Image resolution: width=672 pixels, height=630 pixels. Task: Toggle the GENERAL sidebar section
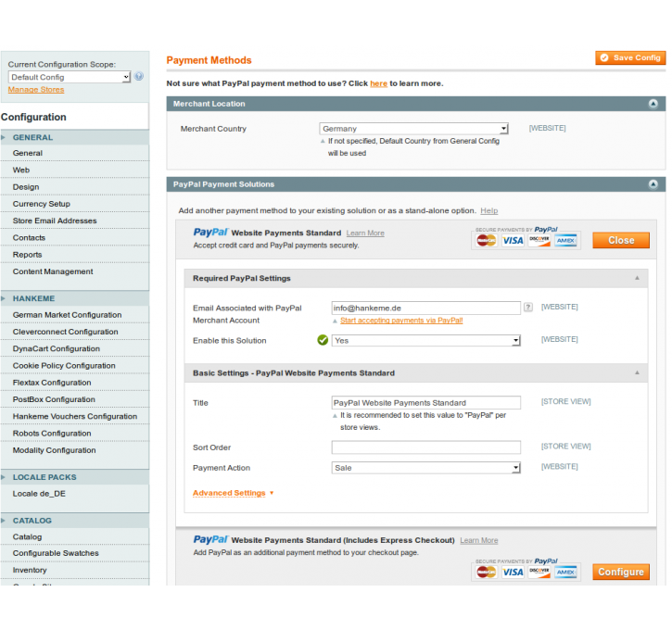click(74, 137)
